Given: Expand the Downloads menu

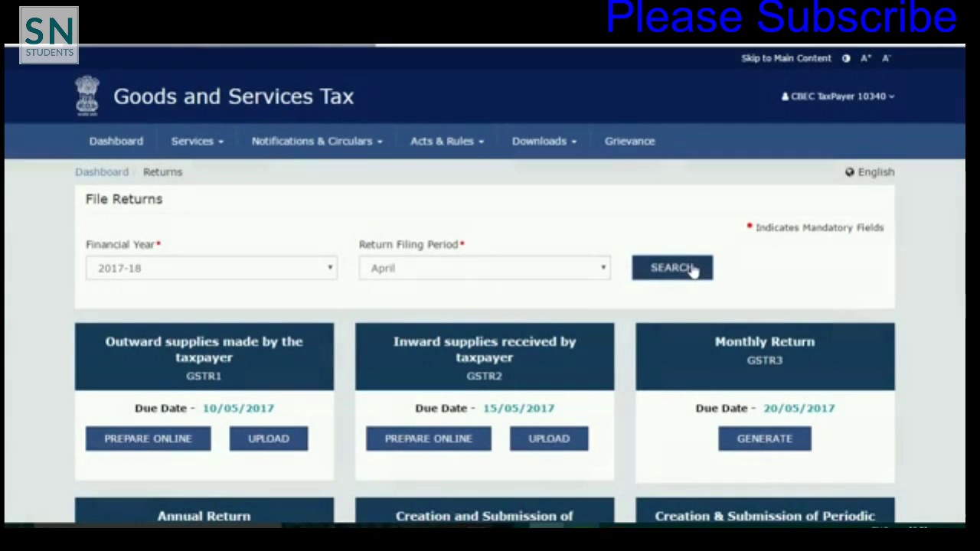Looking at the screenshot, I should coord(544,141).
